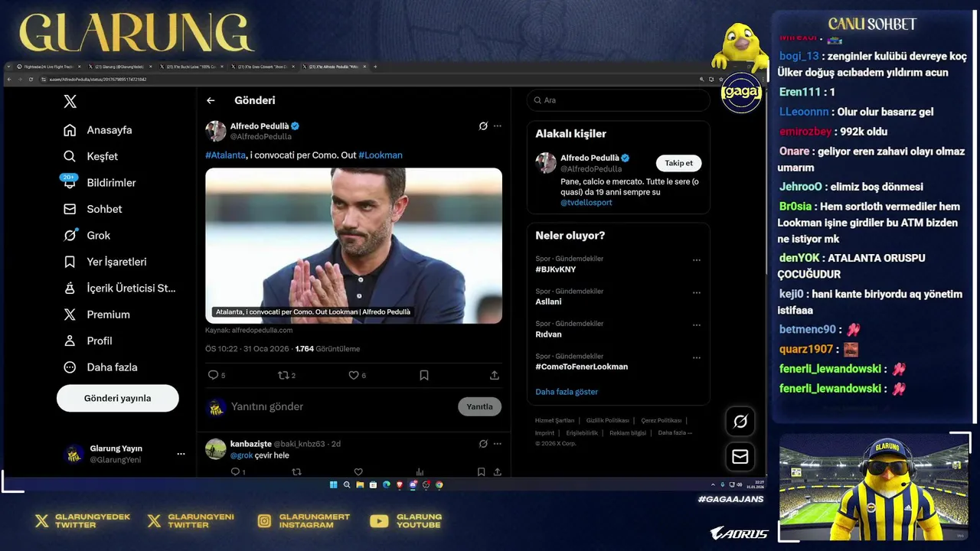
Task: Open more options on kanbazişte's reply
Action: (x=498, y=443)
